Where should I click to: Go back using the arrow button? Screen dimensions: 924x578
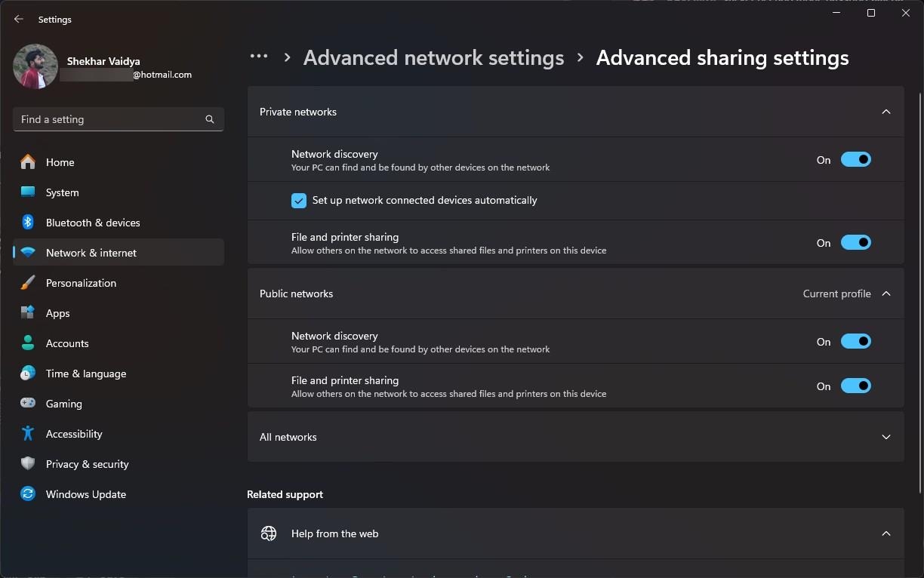(18, 18)
